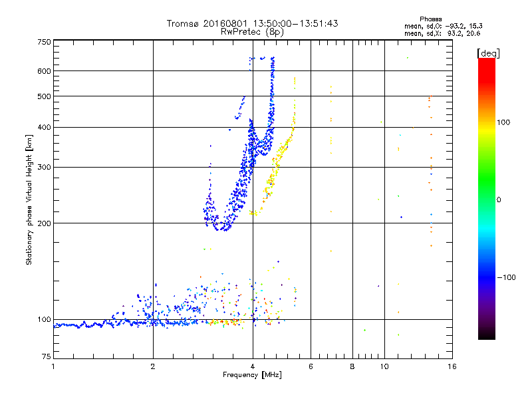Image resolution: width=532 pixels, height=399 pixels.
Task: Select the 'mean, sd,X: 93.2, 20.6' line
Action: pyautogui.click(x=442, y=33)
